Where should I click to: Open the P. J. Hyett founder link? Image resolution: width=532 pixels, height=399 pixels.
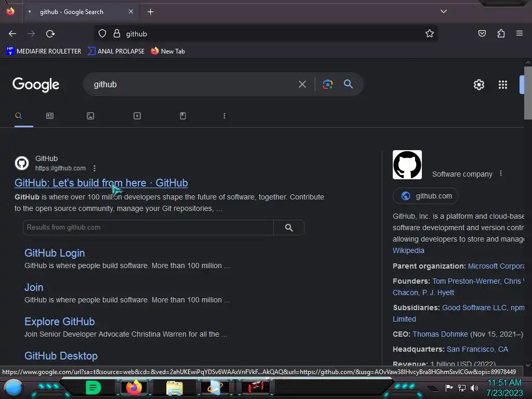pyautogui.click(x=438, y=292)
